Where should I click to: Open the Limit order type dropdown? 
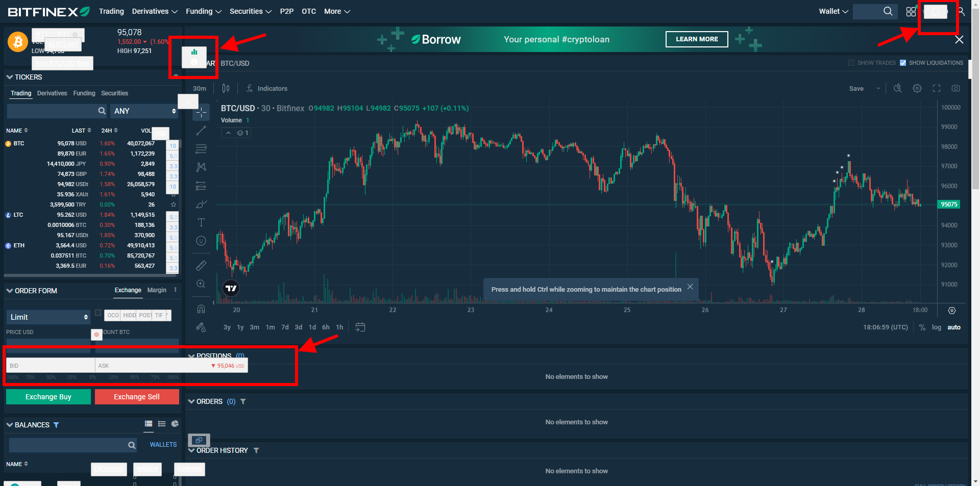coord(48,317)
